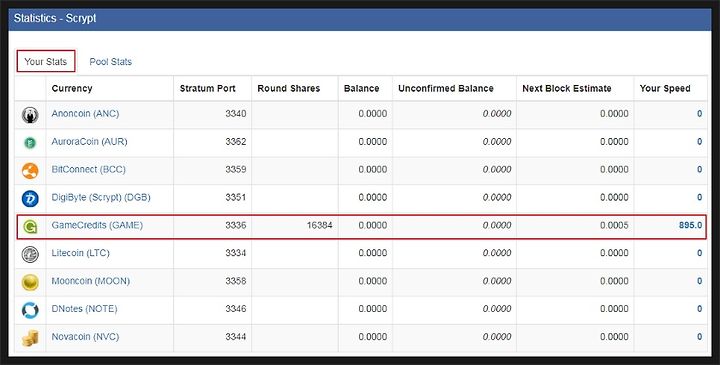Open the Anoncoin (ANC) link
720x365 pixels.
85,113
